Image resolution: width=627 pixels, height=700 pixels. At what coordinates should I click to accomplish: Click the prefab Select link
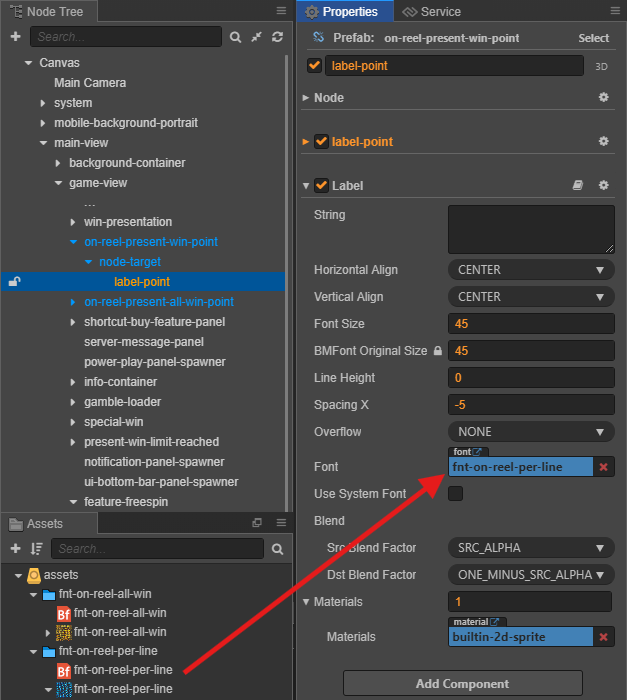pos(594,38)
